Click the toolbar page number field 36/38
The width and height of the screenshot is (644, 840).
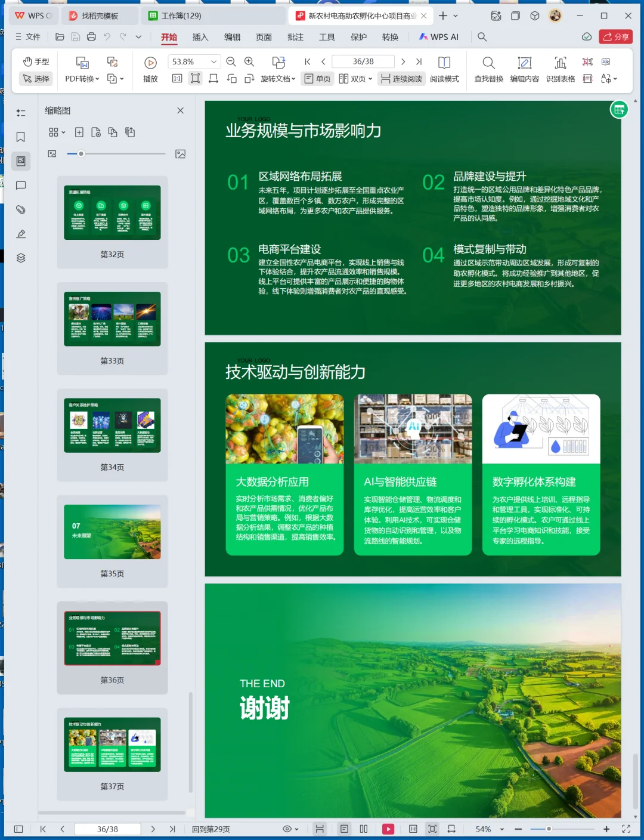click(363, 61)
